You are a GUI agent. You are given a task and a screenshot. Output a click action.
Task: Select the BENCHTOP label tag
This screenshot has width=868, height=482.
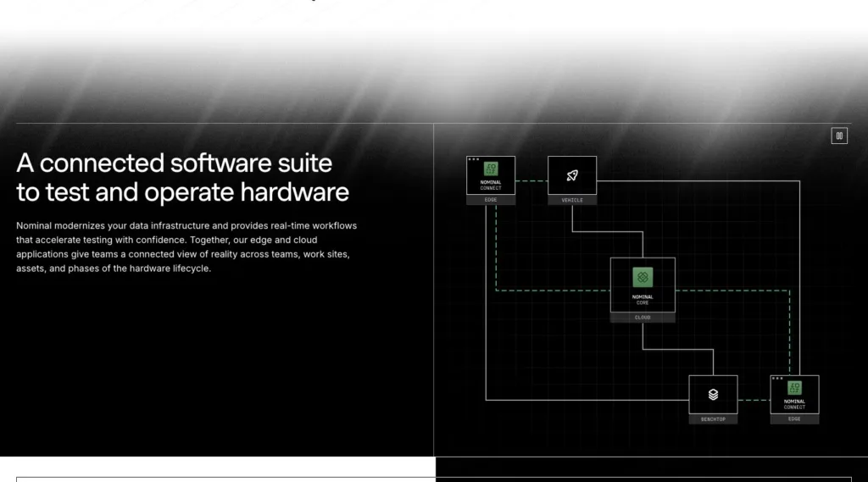coord(713,419)
